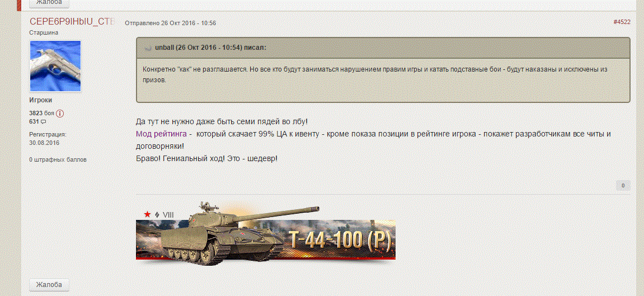Image resolution: width=644 pixels, height=296 pixels.
Task: Open the T-44-100 (P) signature banner
Action: tap(266, 234)
